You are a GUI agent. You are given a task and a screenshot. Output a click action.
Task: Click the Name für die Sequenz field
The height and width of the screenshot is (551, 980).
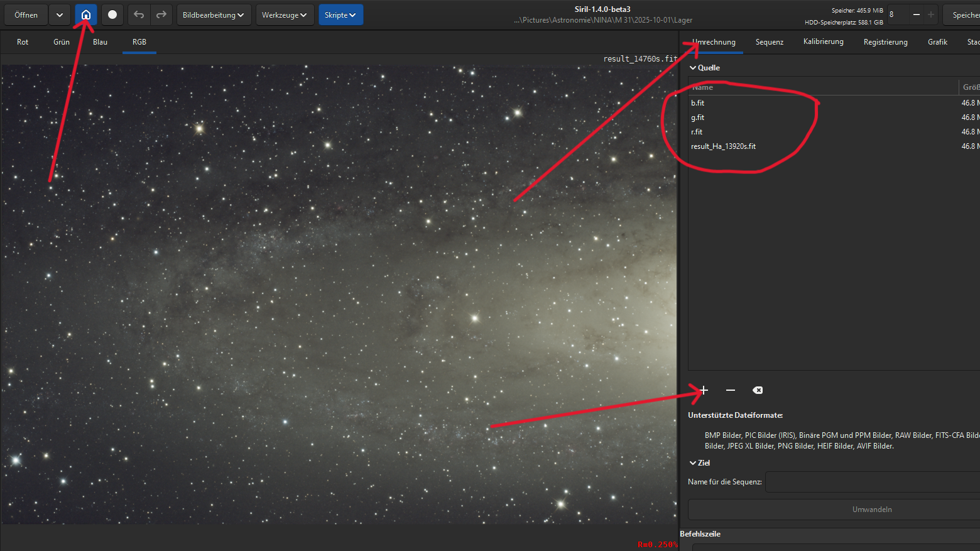click(872, 482)
